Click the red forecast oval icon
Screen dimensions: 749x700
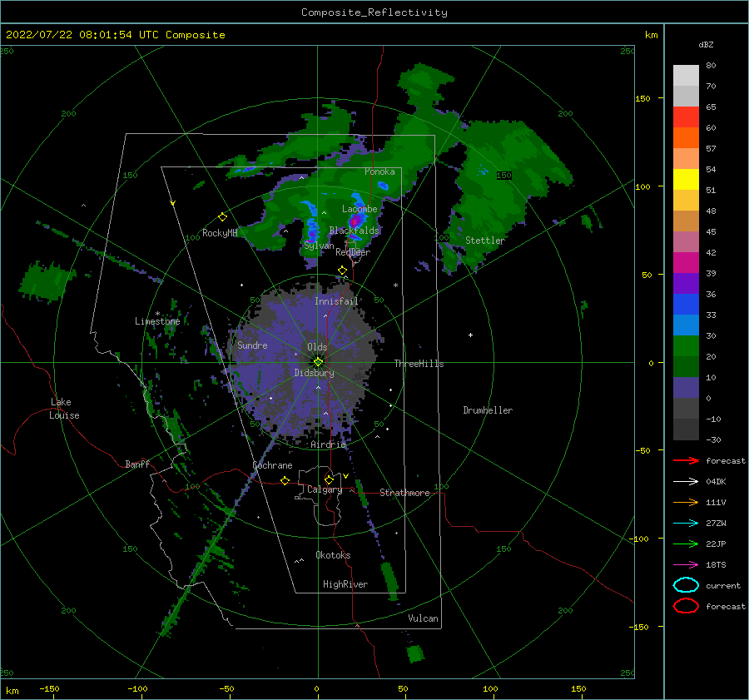click(686, 606)
